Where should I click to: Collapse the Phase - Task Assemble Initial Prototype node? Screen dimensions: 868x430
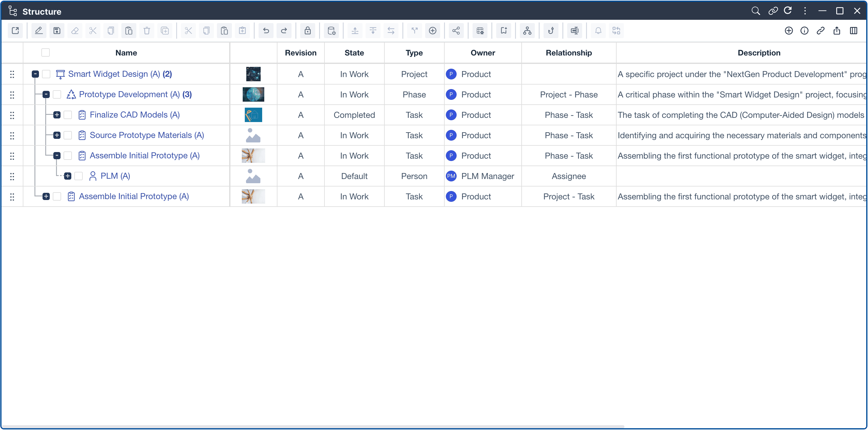(57, 155)
